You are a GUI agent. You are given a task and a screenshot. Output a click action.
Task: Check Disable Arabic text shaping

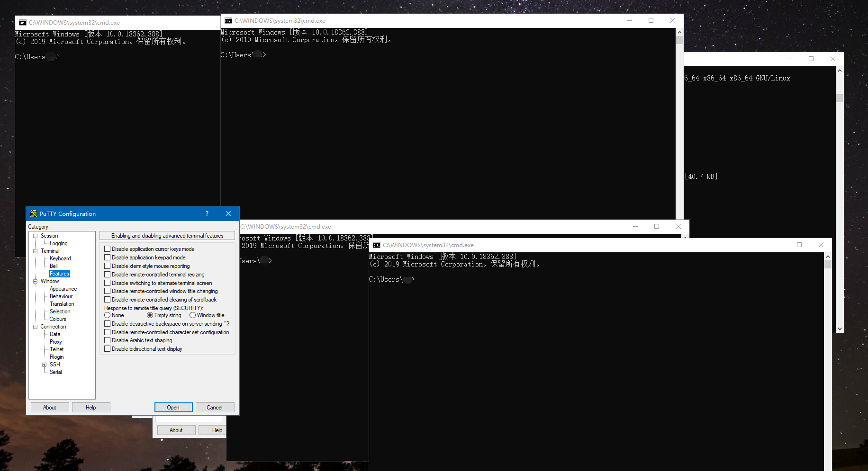108,340
